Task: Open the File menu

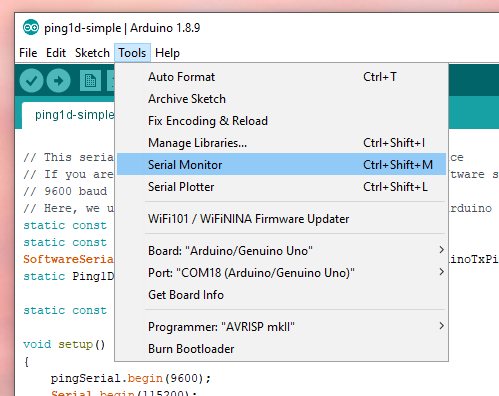Action: [x=28, y=53]
